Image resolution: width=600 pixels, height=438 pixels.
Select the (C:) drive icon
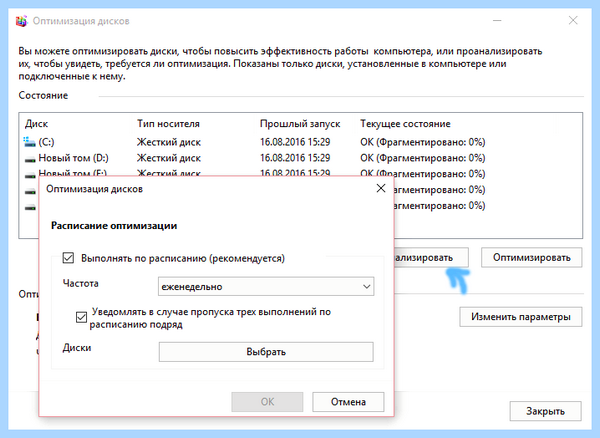[x=29, y=142]
